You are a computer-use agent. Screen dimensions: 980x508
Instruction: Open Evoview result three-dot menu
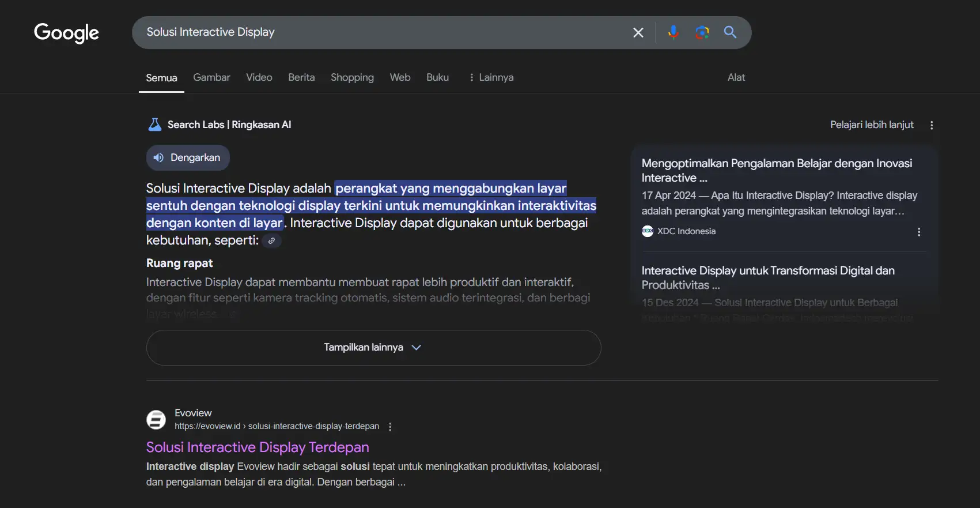click(x=390, y=427)
